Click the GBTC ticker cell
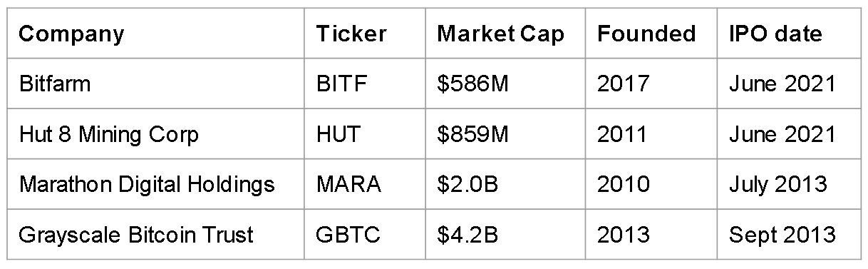Viewport: 868px width, 269px height. [365, 233]
